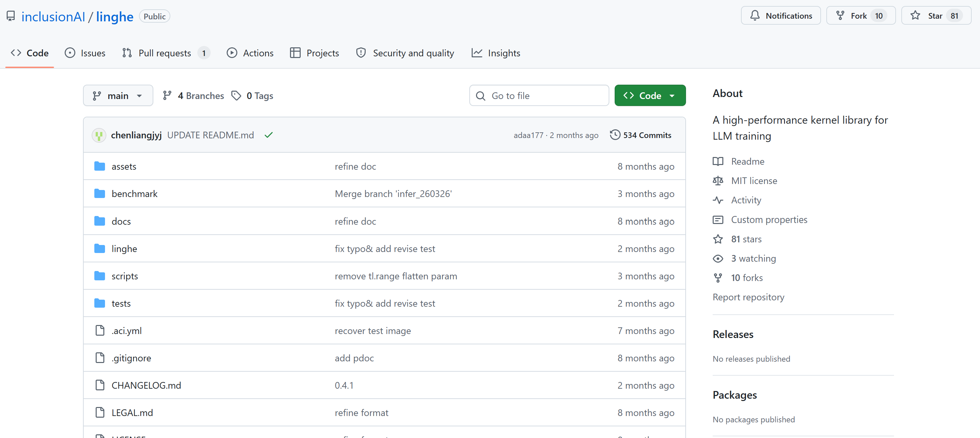Open the 'recover test image' commit

click(372, 331)
